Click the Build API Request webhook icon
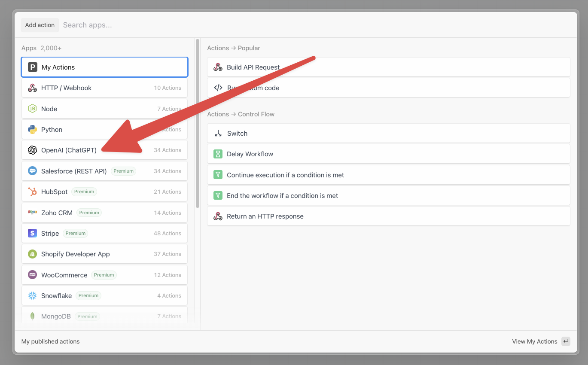Viewport: 588px width, 365px height. [x=218, y=67]
